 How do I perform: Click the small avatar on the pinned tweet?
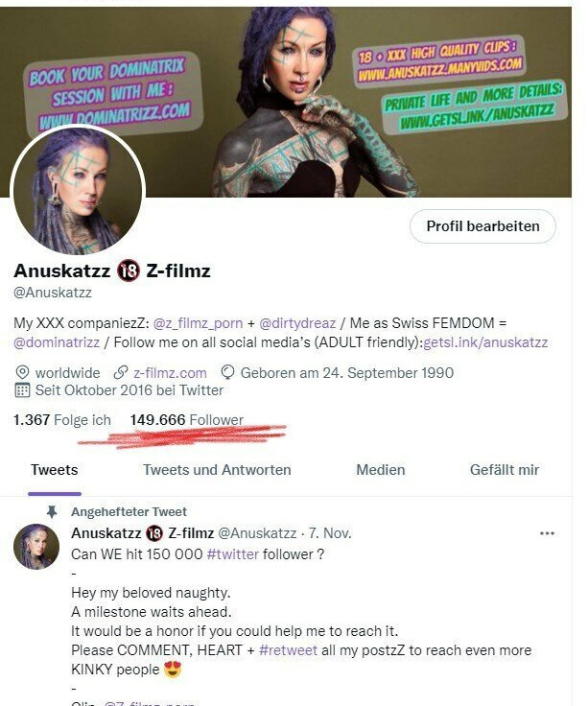pyautogui.click(x=36, y=547)
